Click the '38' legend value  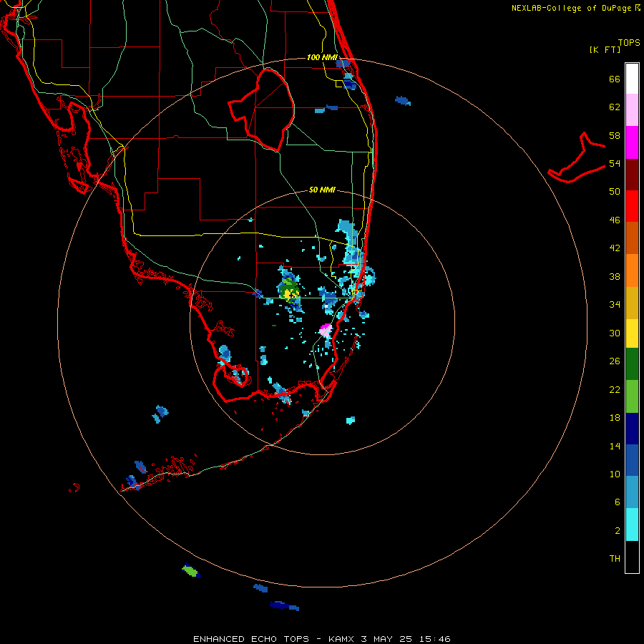pos(615,277)
